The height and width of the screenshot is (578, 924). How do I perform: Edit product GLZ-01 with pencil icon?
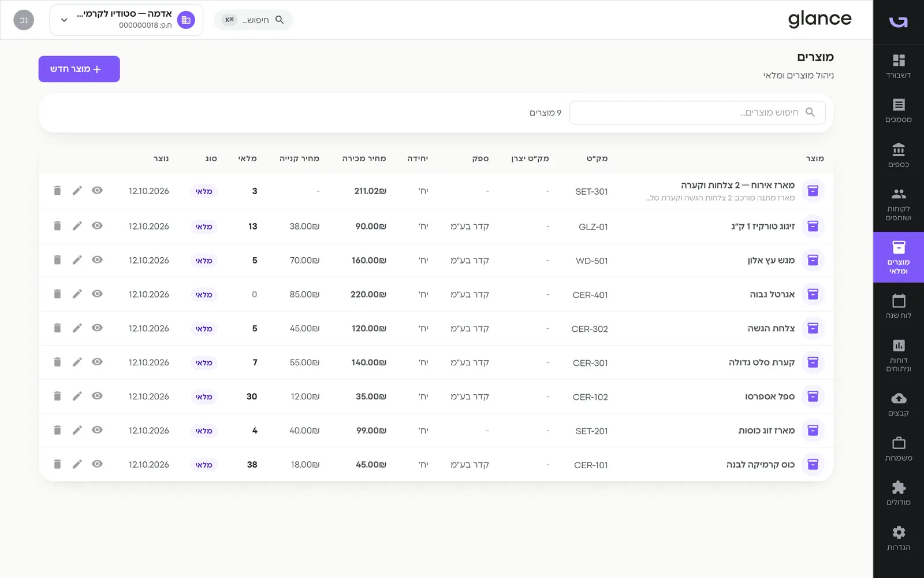click(77, 225)
